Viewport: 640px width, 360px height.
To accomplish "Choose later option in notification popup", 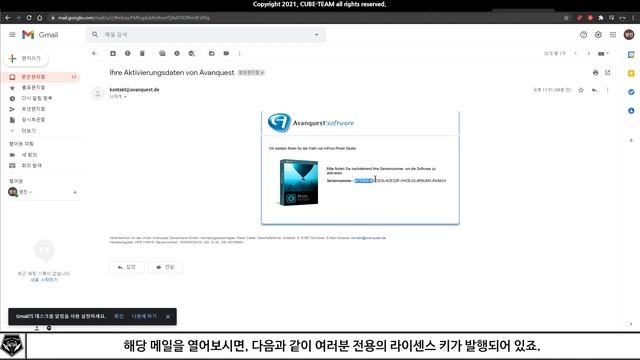I will pyautogui.click(x=144, y=316).
